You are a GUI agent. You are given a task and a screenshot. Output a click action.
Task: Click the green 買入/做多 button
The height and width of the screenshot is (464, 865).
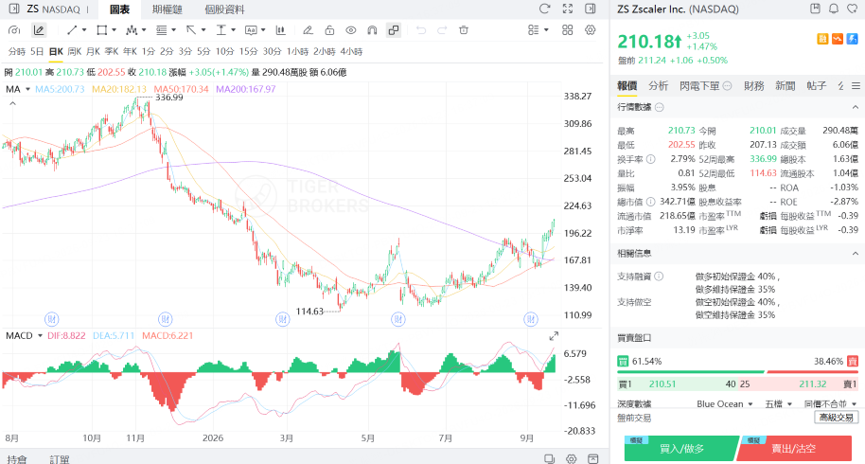point(682,448)
